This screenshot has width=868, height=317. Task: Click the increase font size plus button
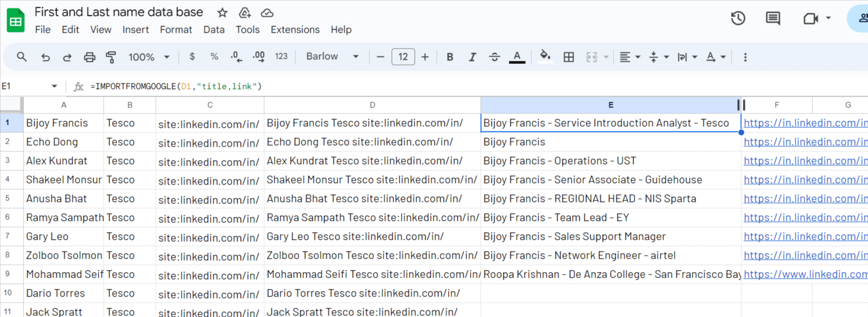425,57
